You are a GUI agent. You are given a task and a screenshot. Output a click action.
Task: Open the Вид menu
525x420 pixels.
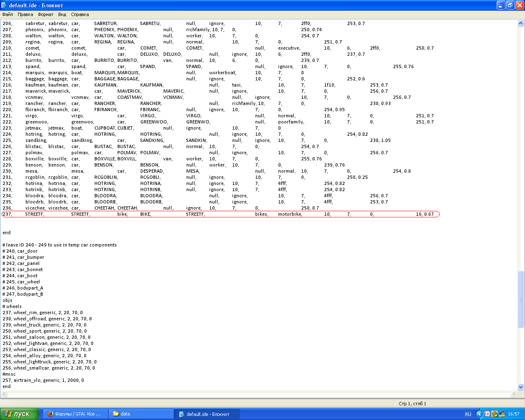pyautogui.click(x=62, y=14)
